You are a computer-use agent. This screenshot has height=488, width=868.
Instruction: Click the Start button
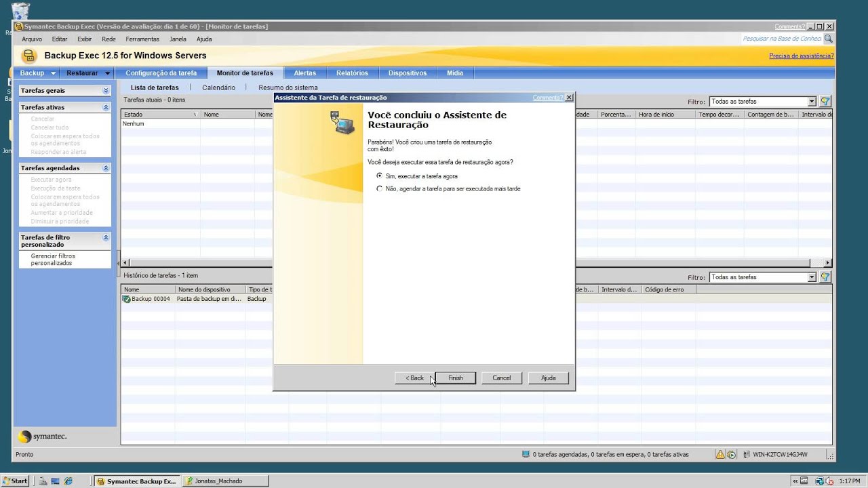point(15,481)
